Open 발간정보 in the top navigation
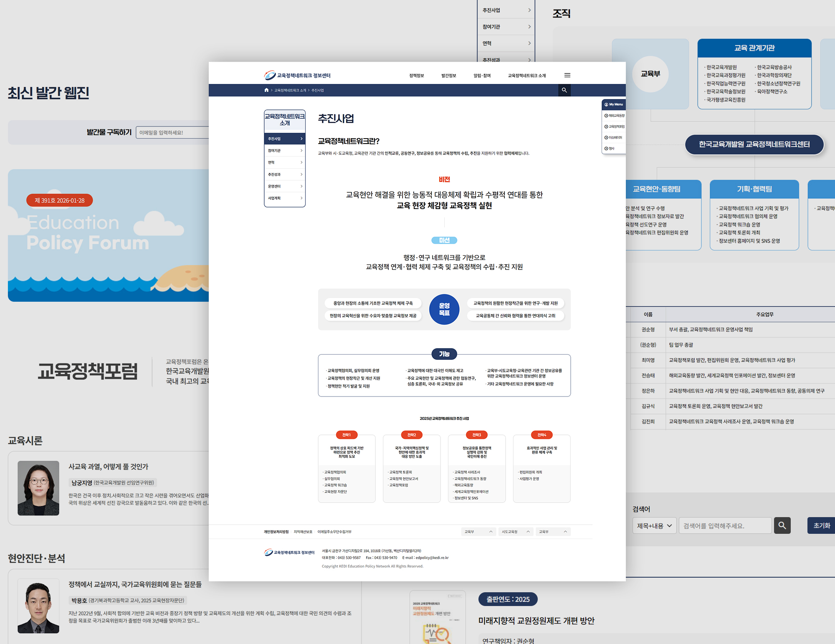The width and height of the screenshot is (835, 644). click(448, 76)
